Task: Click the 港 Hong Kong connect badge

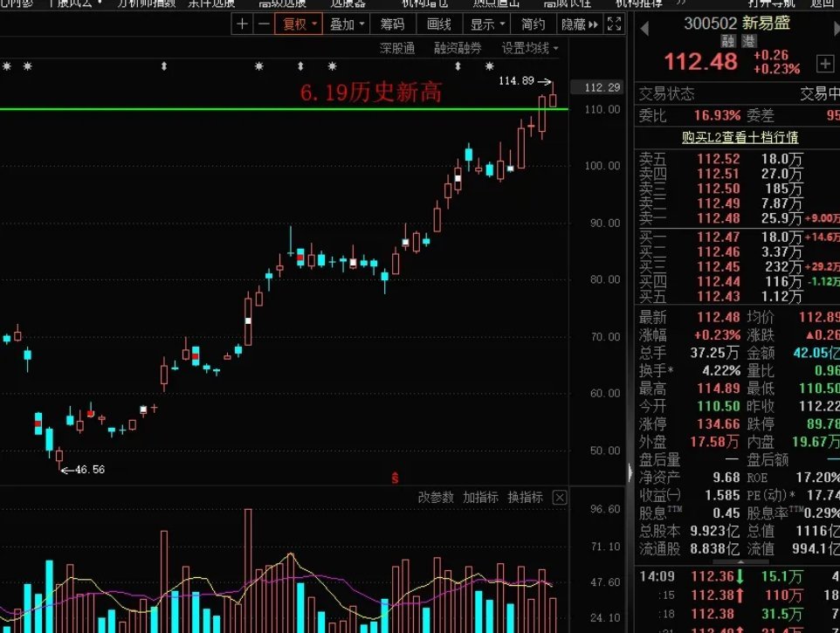Action: (748, 41)
